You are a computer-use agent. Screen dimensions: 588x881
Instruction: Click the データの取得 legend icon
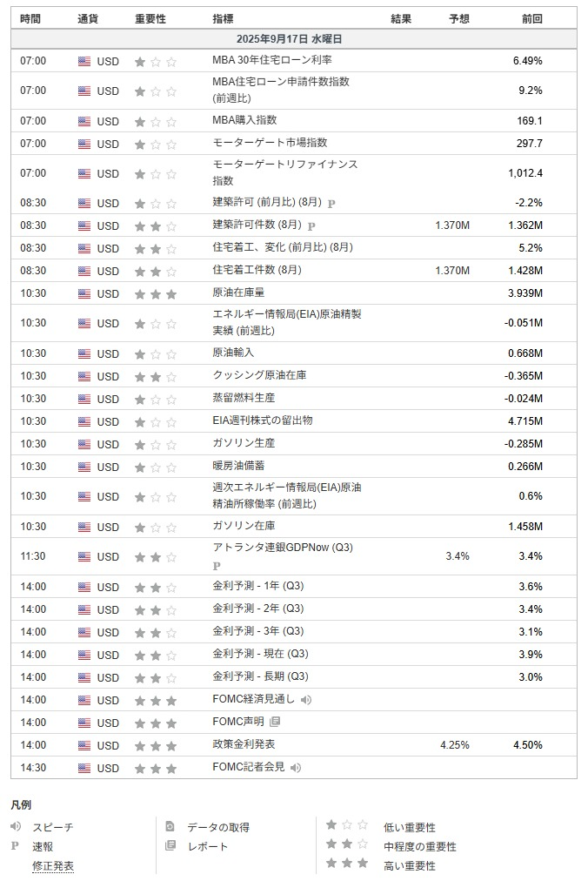pyautogui.click(x=170, y=826)
